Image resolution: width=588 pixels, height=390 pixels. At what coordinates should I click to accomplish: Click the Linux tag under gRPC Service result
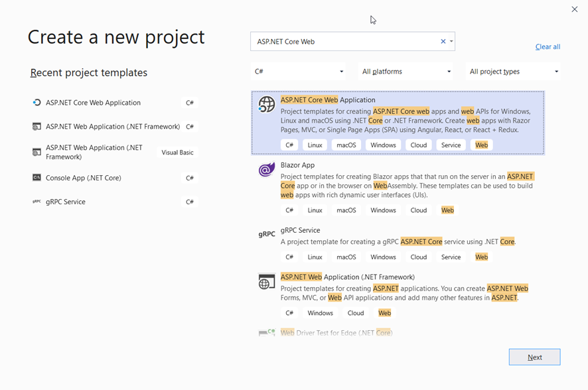point(315,257)
